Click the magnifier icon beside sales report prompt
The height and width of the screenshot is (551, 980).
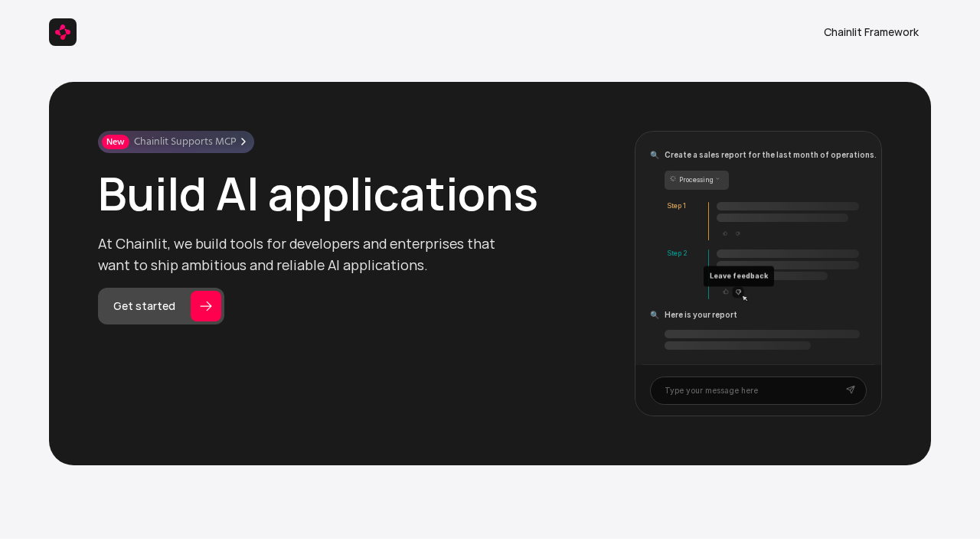coord(654,155)
